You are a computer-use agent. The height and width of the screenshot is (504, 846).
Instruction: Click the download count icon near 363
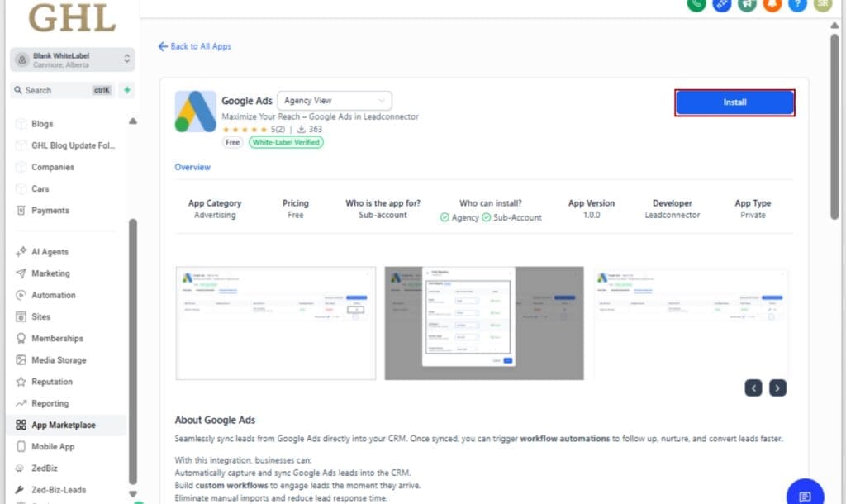[x=302, y=129]
